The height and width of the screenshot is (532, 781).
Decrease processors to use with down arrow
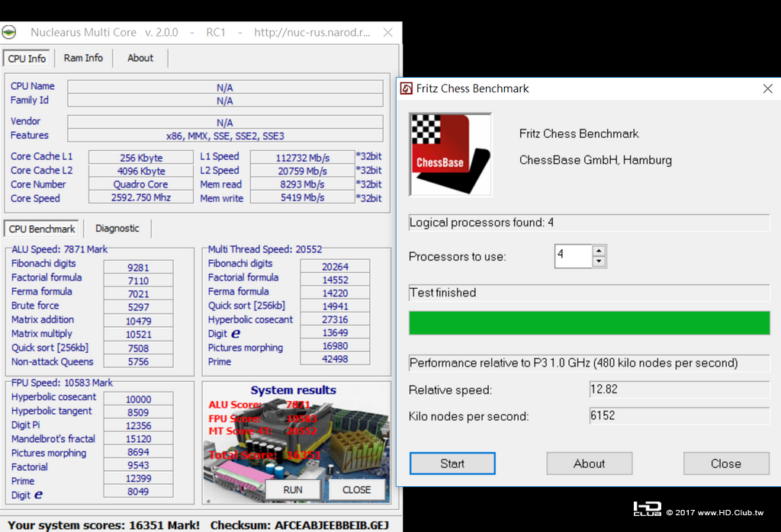[599, 261]
